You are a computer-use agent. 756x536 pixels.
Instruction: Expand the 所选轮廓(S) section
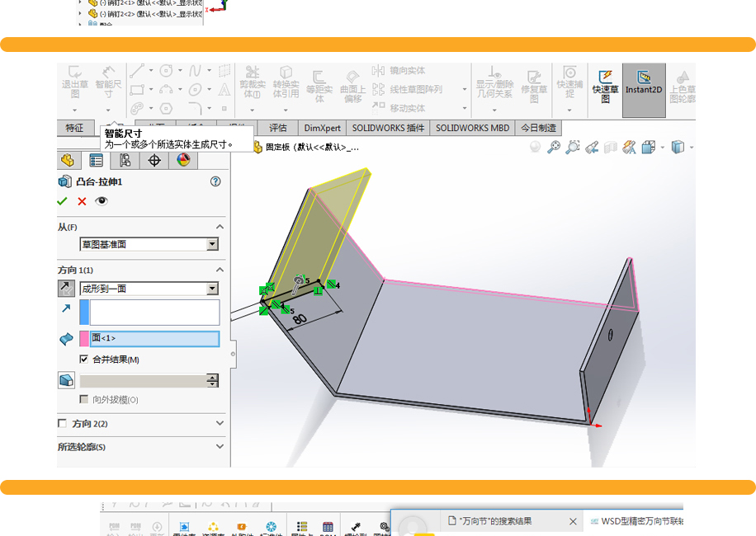pyautogui.click(x=220, y=446)
